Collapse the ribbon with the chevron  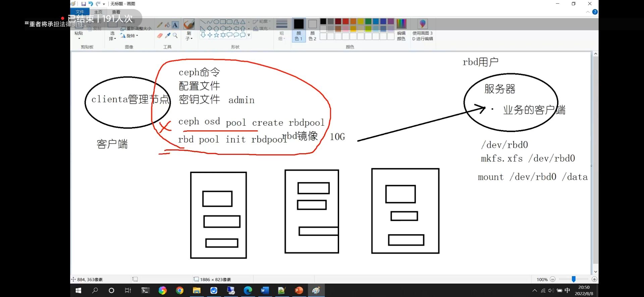[x=588, y=12]
